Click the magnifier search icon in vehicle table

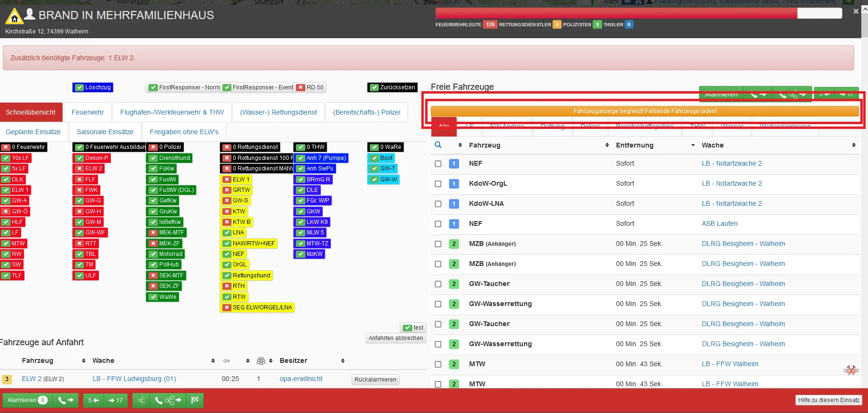[x=438, y=145]
